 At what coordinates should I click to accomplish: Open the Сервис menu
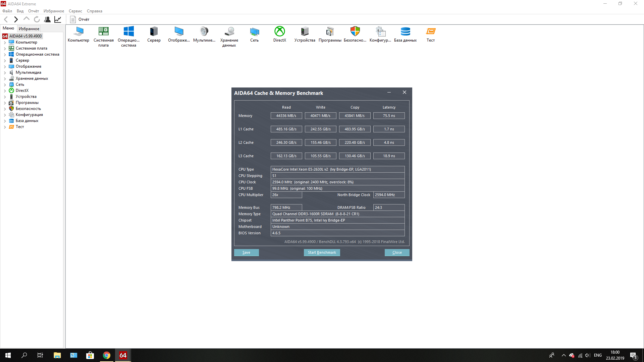pos(75,11)
